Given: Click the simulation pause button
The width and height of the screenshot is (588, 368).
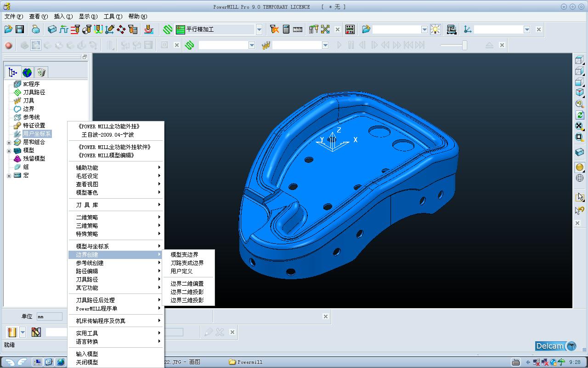Looking at the screenshot, I should coord(351,45).
